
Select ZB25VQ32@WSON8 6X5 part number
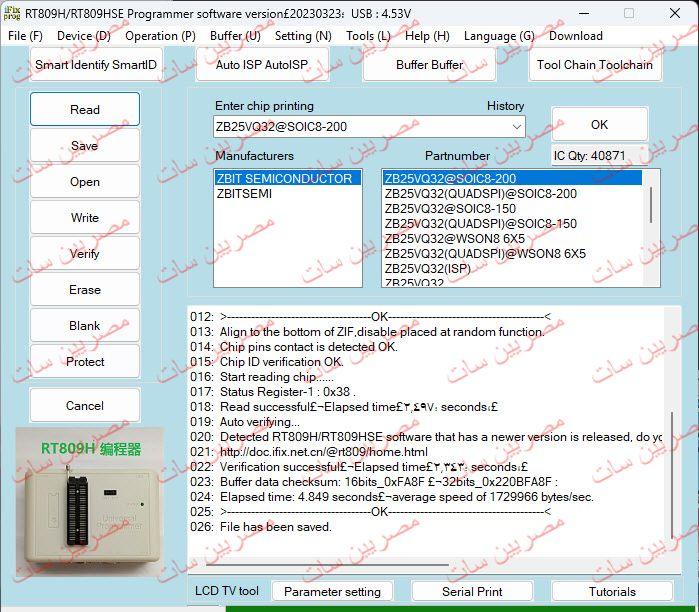(x=455, y=239)
